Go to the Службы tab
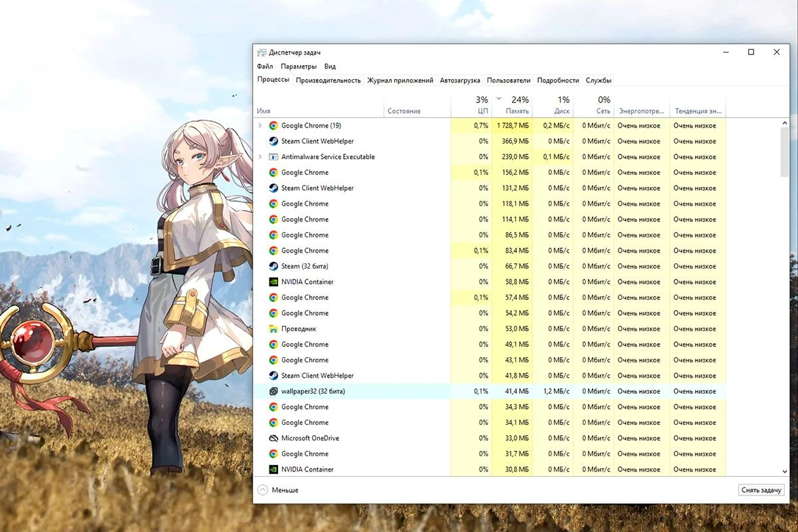 click(x=598, y=80)
